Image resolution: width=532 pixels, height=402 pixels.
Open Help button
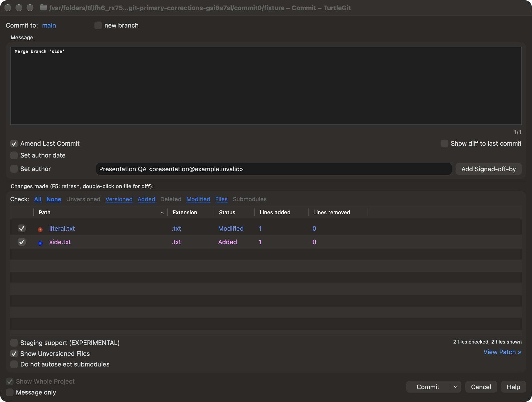(513, 387)
